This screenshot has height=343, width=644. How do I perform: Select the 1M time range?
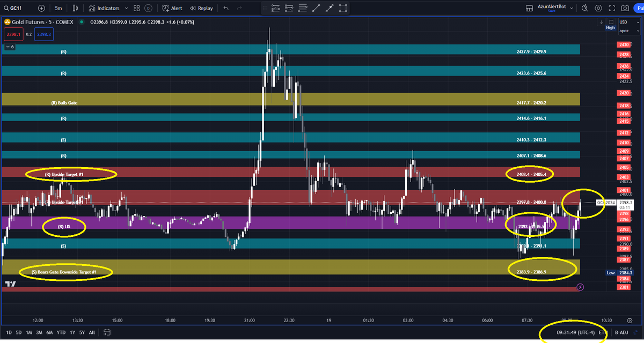pos(30,332)
